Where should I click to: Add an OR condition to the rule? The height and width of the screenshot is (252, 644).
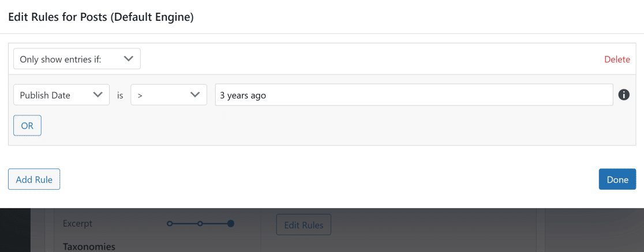[28, 126]
